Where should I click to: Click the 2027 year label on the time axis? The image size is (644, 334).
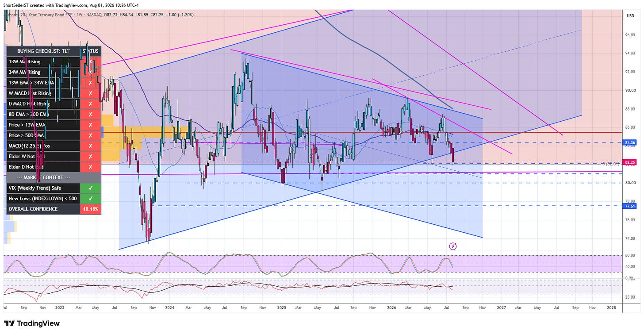click(x=501, y=307)
